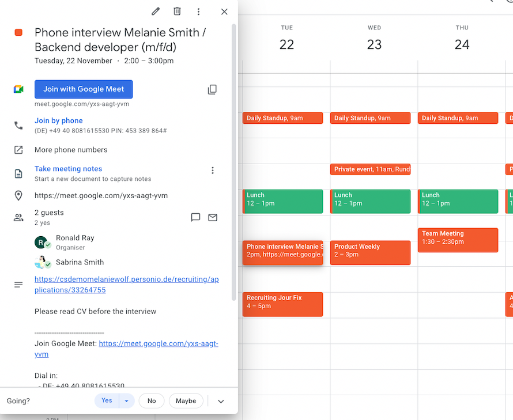
Task: Chat with guests icon
Action: (x=195, y=217)
